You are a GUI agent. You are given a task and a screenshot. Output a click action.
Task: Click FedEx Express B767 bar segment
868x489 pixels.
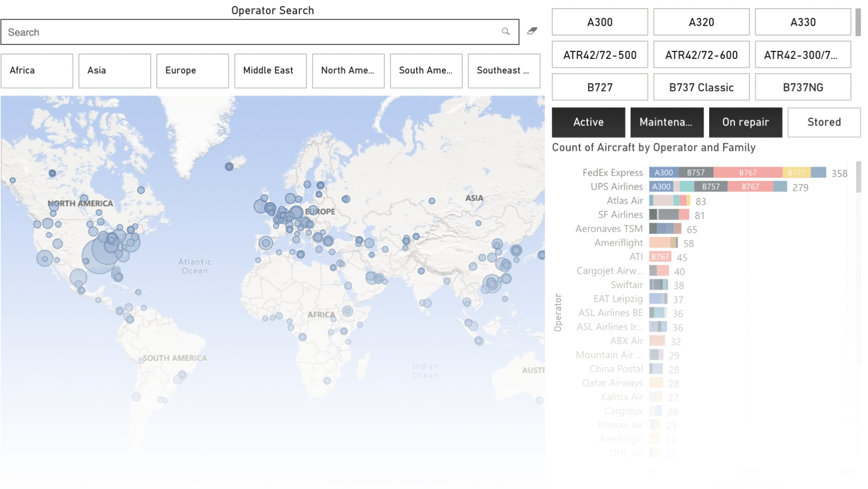click(x=747, y=173)
